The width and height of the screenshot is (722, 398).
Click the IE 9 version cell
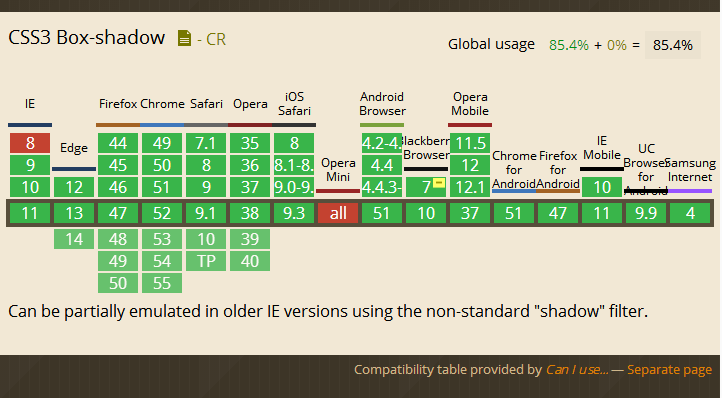[x=30, y=165]
